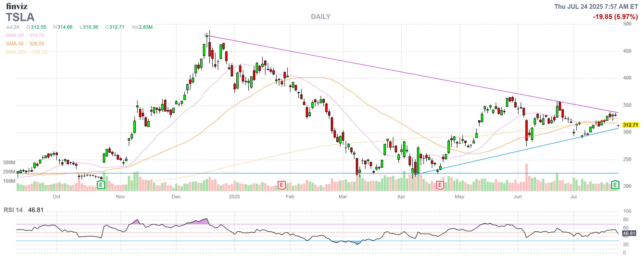
Task: Click the 46.81 RSI value tag on right axis
Action: click(629, 233)
